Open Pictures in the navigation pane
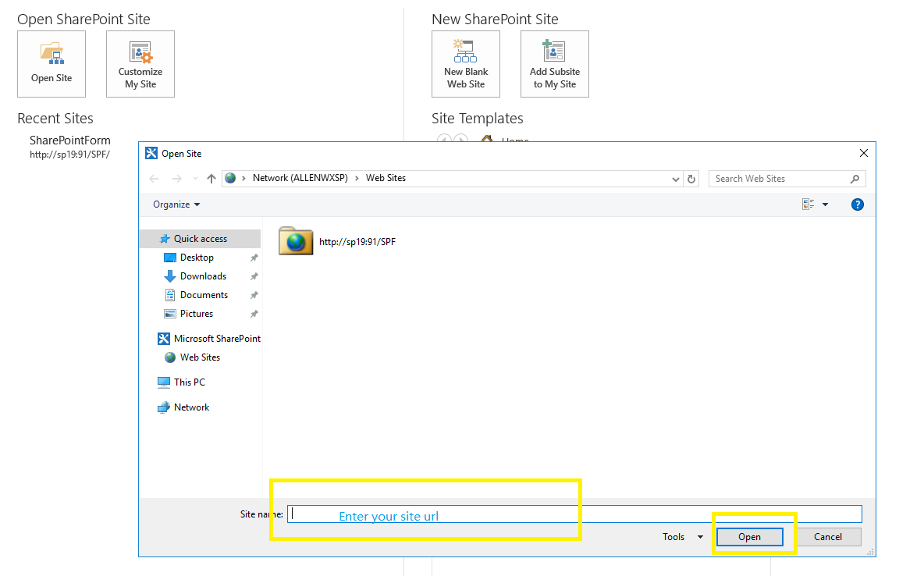 point(196,314)
